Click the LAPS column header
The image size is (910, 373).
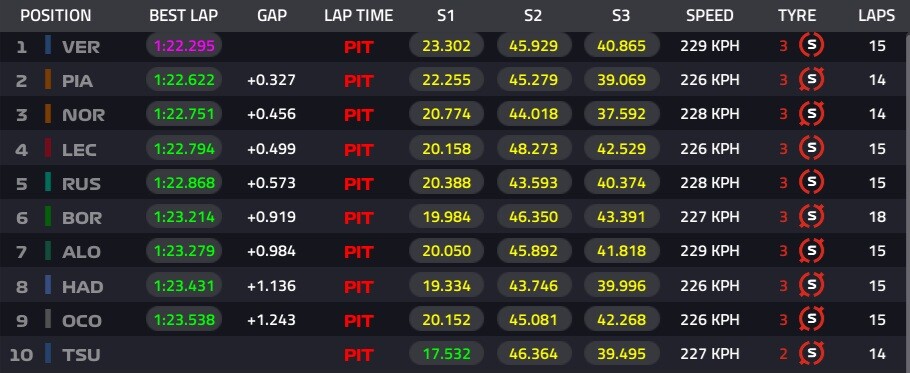(876, 16)
